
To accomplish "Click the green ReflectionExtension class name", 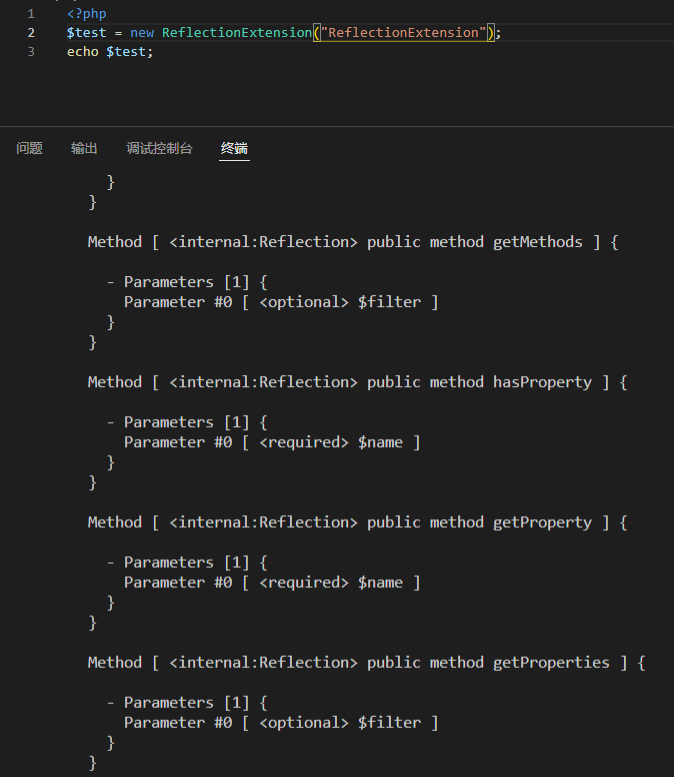I will (x=237, y=33).
